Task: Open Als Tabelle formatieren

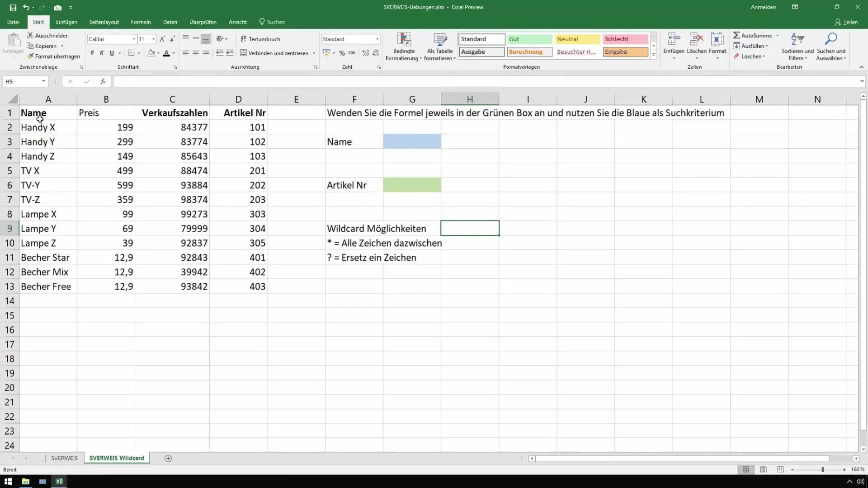Action: [440, 47]
